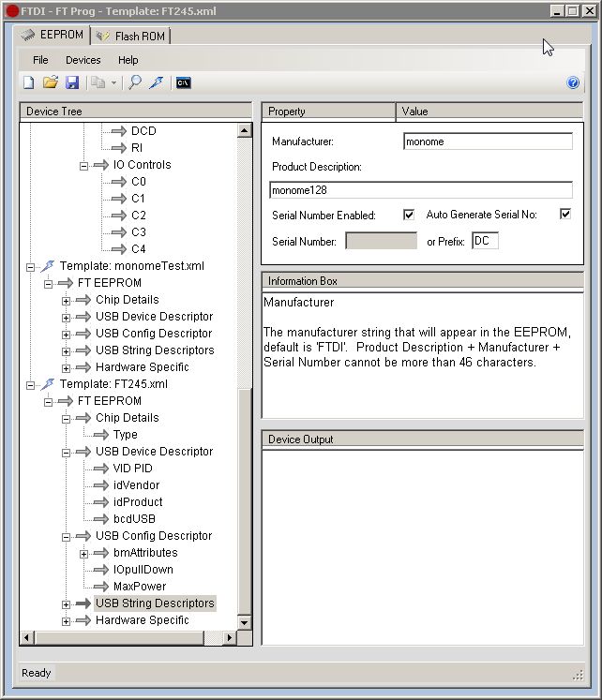Select the IOpullDown tree item
This screenshot has height=700, width=602.
(143, 570)
